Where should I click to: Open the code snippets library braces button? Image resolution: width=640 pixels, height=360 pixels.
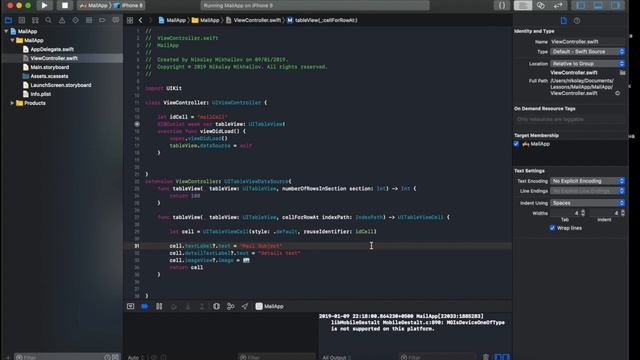pos(502,5)
